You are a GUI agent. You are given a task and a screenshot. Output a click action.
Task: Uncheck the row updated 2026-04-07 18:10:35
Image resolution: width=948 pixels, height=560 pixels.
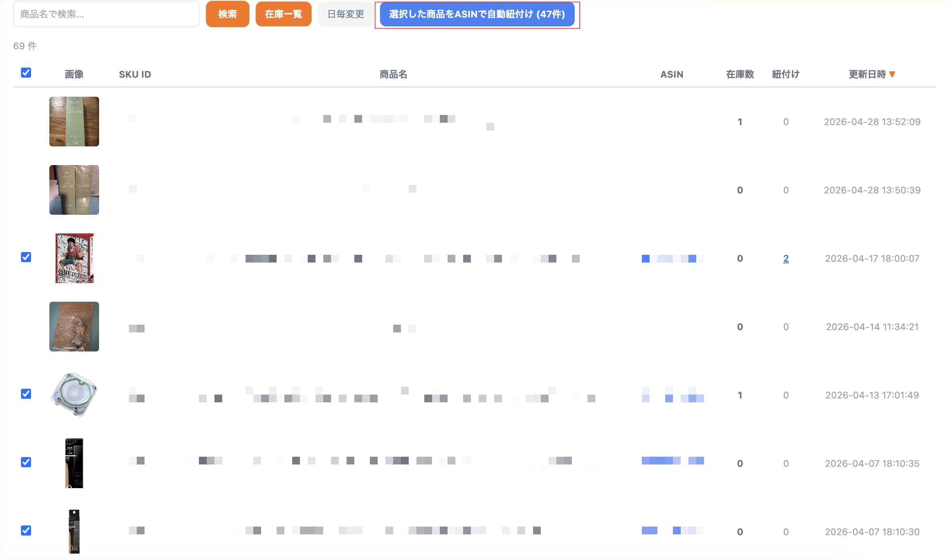click(x=26, y=462)
